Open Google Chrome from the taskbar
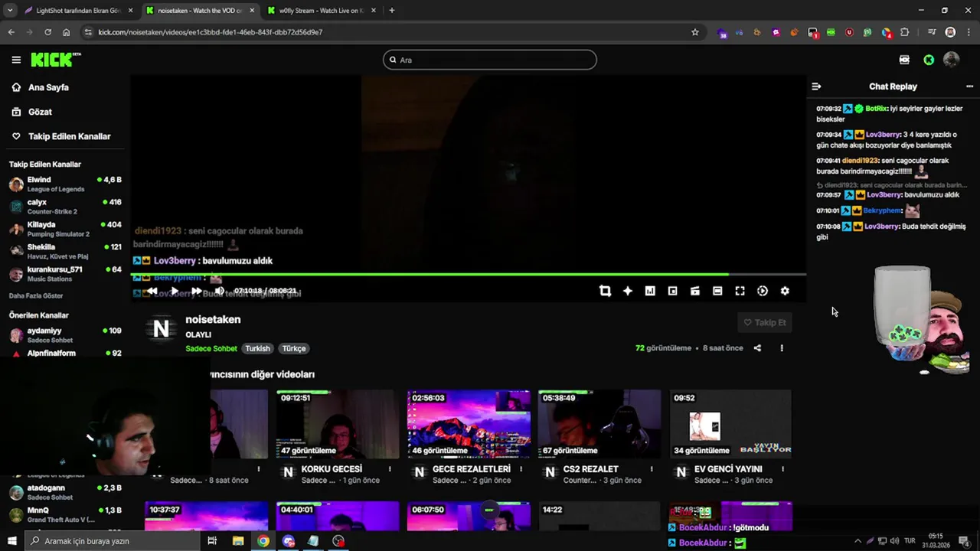Image resolution: width=980 pixels, height=551 pixels. [263, 541]
